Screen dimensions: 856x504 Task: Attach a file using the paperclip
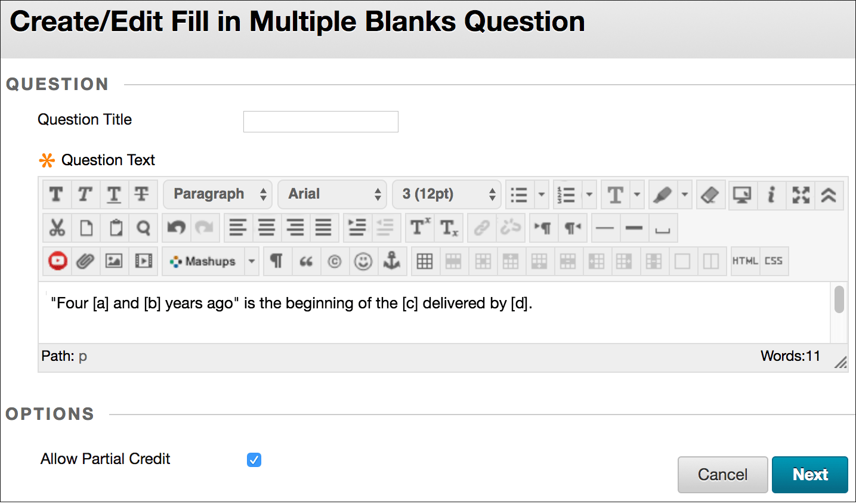85,261
